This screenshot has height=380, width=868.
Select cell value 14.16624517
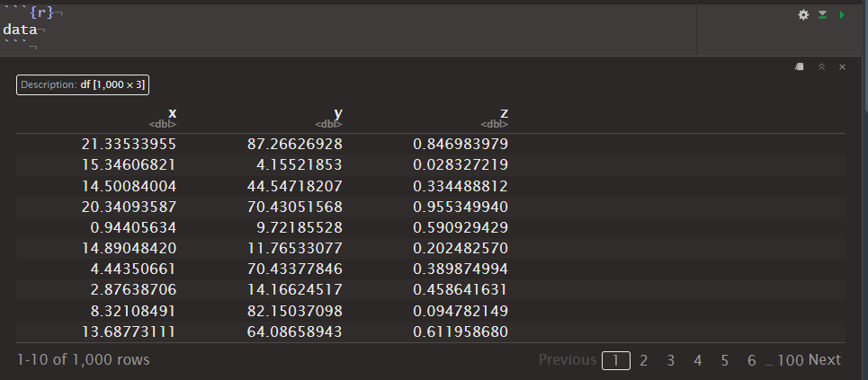tap(294, 289)
